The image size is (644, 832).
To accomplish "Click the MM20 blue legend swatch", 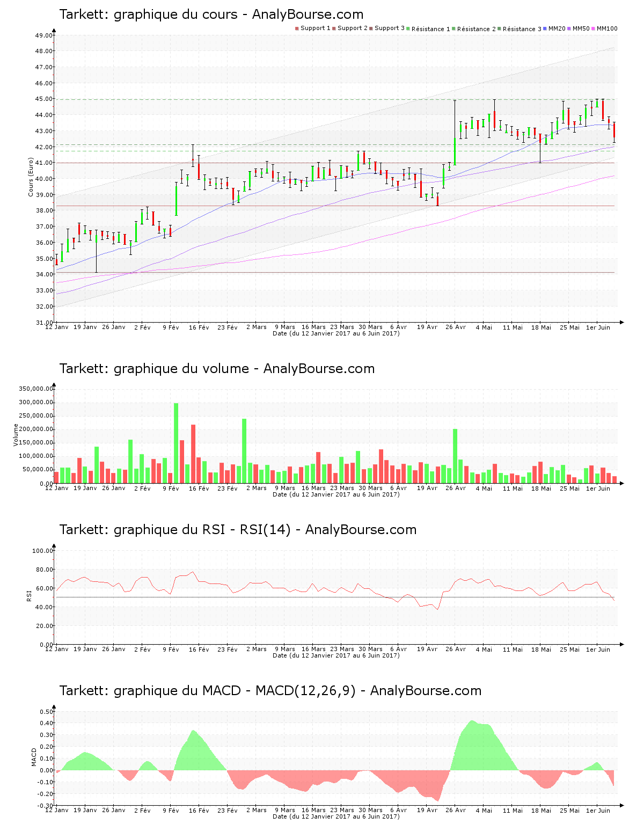I will tap(545, 28).
